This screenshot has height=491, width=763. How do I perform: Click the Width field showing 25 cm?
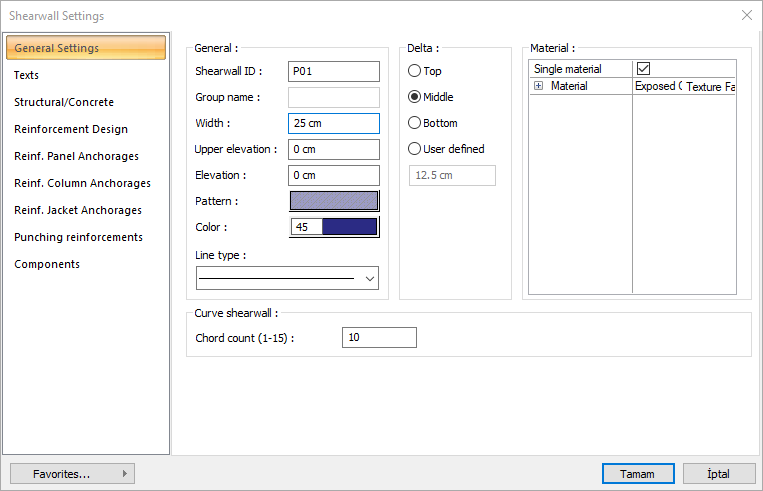pyautogui.click(x=334, y=124)
